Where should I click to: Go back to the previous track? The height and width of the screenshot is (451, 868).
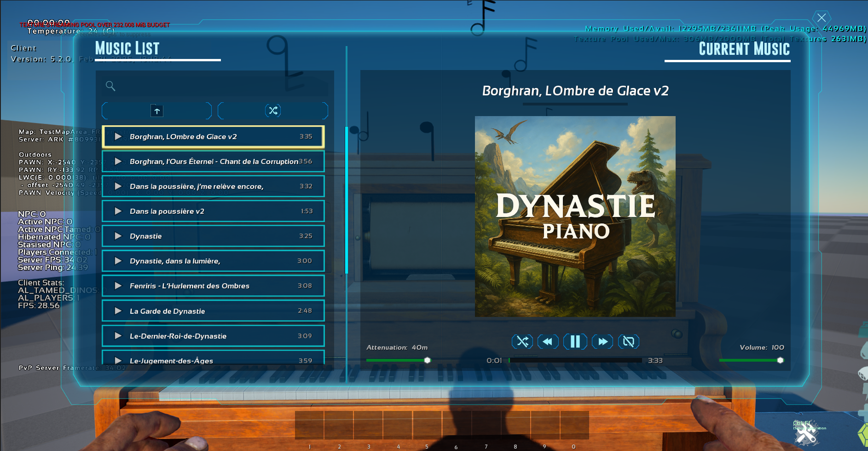click(548, 341)
